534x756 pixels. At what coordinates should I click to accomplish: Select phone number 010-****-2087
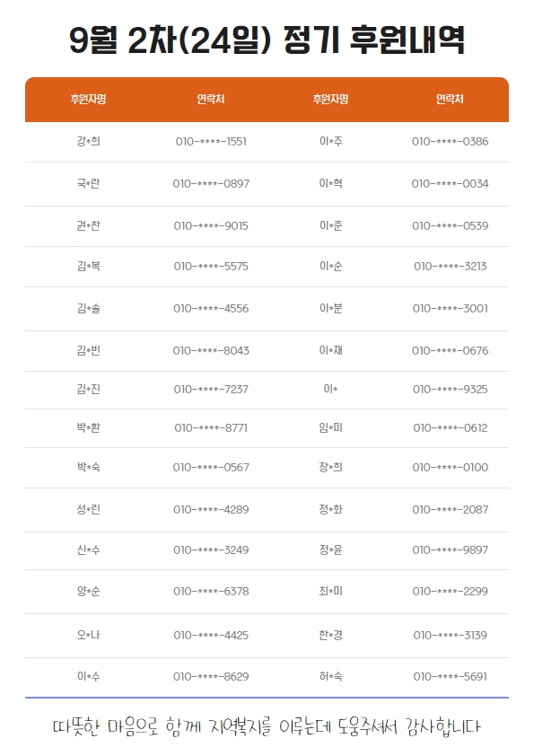click(451, 510)
